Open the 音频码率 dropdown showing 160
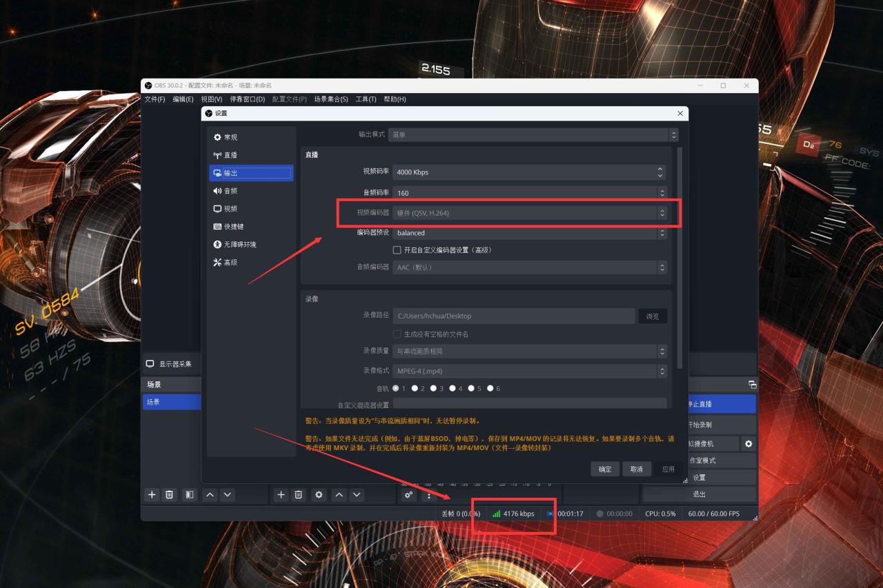 530,193
